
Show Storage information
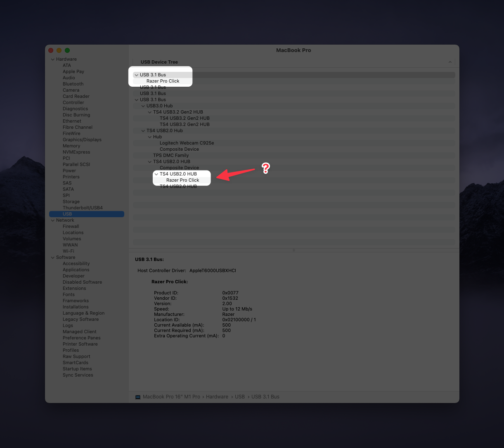click(x=71, y=202)
